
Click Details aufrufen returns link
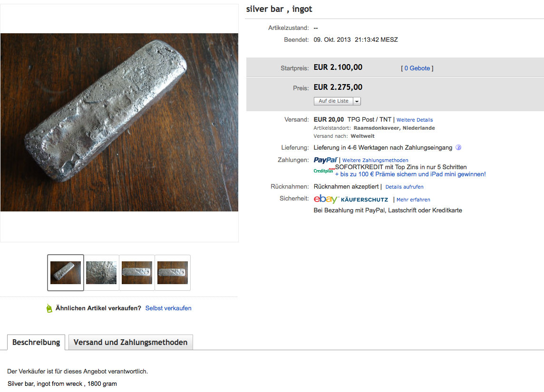404,187
